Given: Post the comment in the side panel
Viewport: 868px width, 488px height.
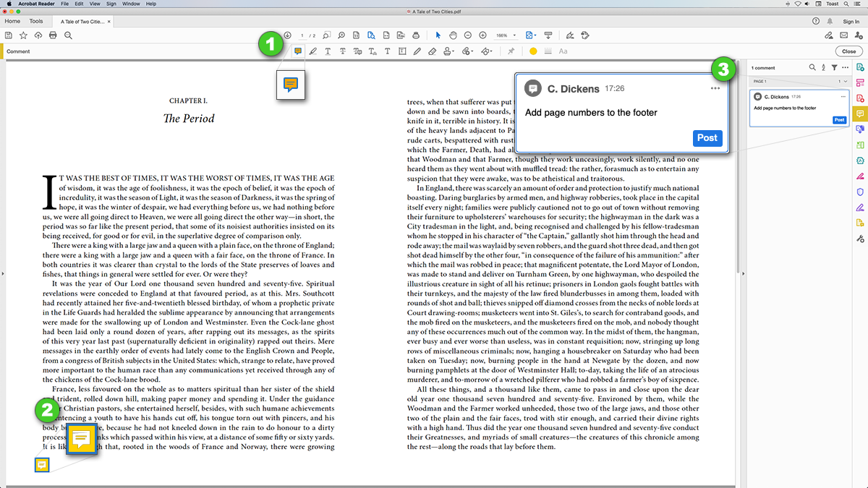Looking at the screenshot, I should (839, 120).
